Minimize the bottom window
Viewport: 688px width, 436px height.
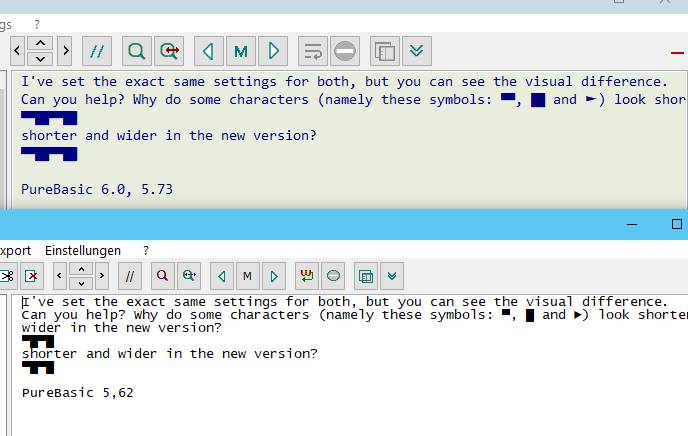(632, 225)
